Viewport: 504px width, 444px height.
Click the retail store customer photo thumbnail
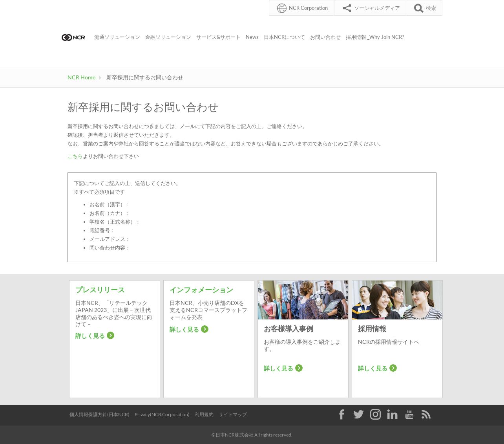(x=303, y=300)
